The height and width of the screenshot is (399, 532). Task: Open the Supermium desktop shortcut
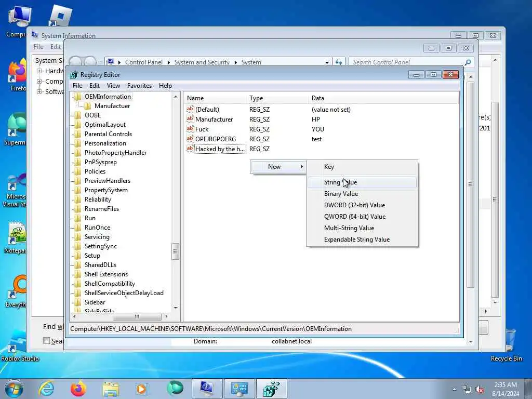tap(16, 124)
